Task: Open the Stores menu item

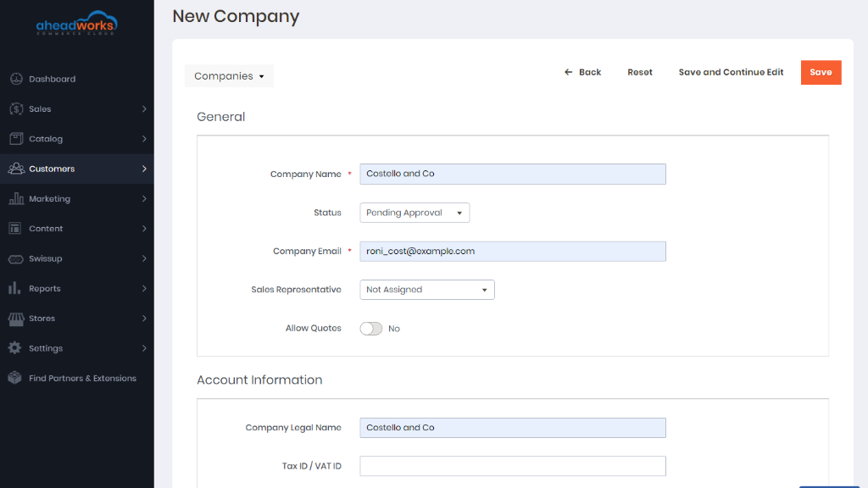Action: 77,319
